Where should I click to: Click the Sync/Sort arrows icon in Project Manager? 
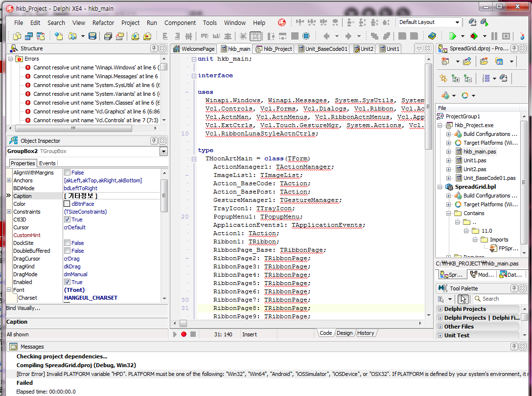point(443,78)
